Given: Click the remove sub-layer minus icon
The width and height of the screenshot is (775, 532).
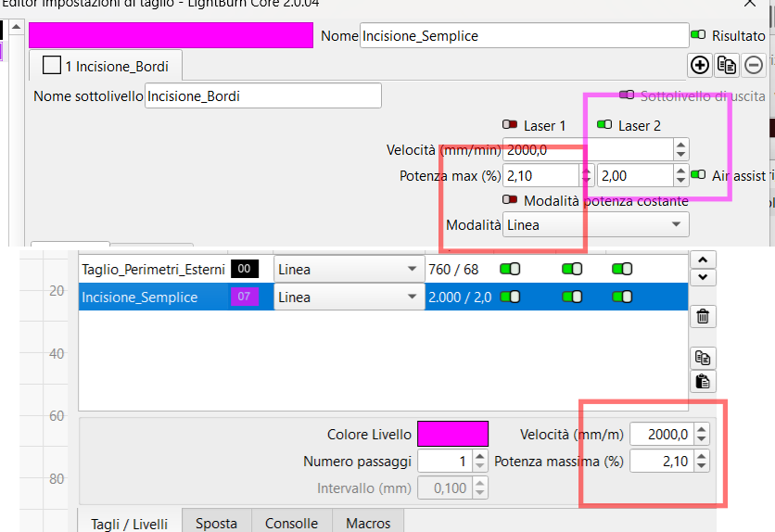Looking at the screenshot, I should (x=754, y=65).
